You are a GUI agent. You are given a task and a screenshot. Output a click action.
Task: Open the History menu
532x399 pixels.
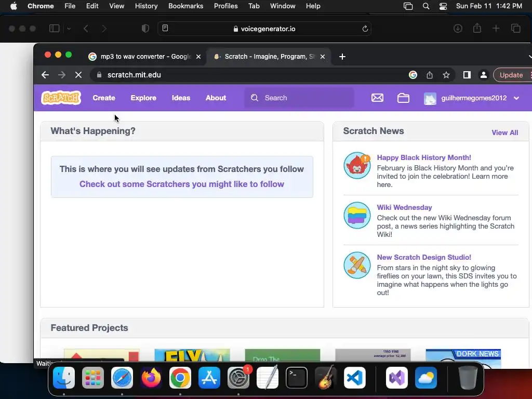click(x=146, y=6)
